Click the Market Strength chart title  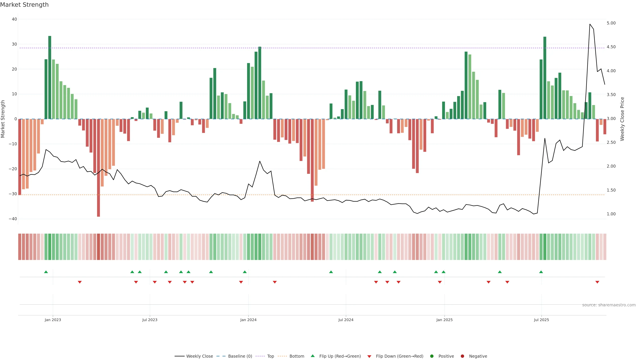[24, 5]
